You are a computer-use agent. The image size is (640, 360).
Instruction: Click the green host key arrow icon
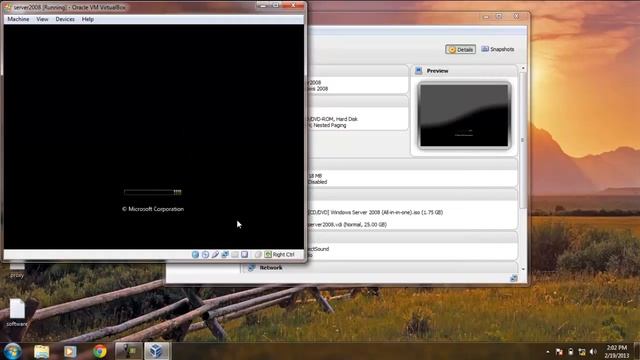(x=268, y=255)
